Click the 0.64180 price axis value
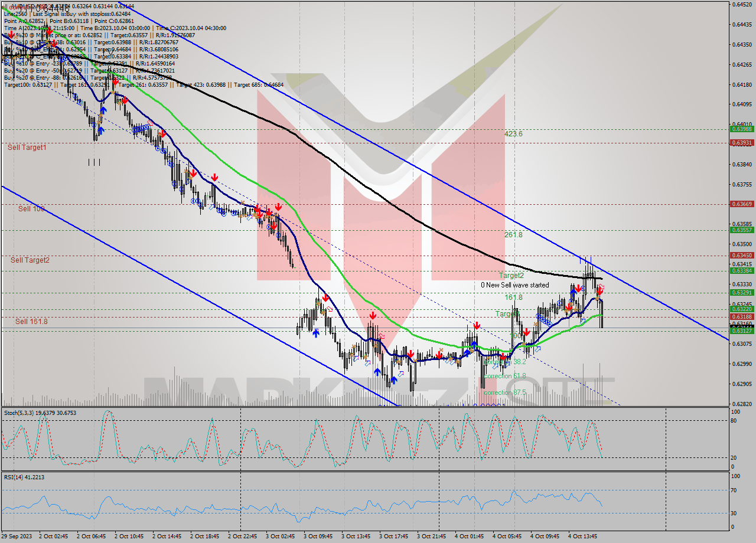Screen dimensions: 756x543 [742, 84]
